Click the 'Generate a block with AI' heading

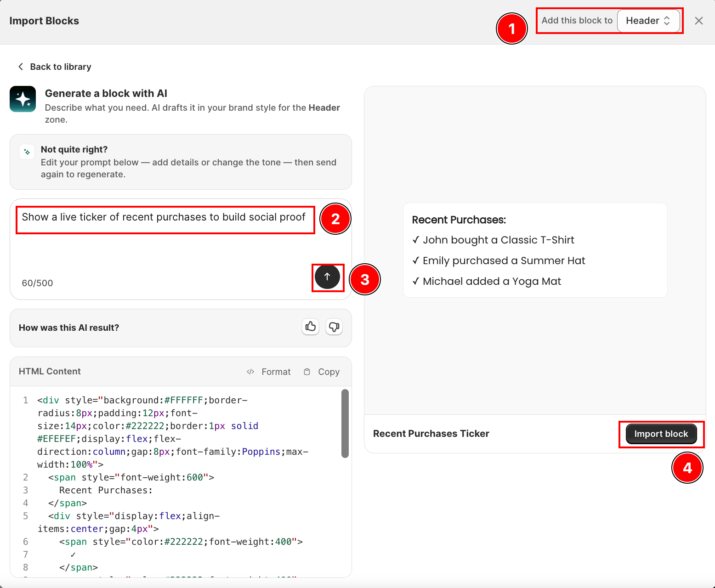click(106, 93)
